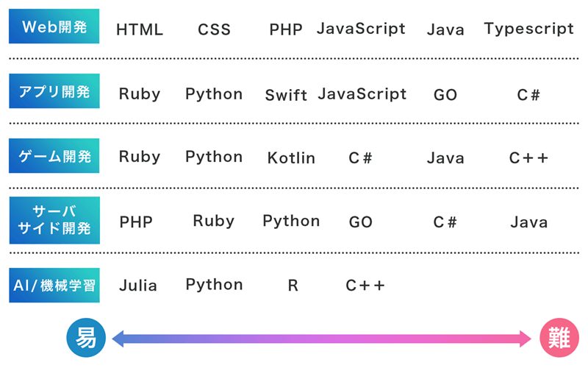Select the Web開発 category label
Screen dimensions: 588x368
[54, 27]
